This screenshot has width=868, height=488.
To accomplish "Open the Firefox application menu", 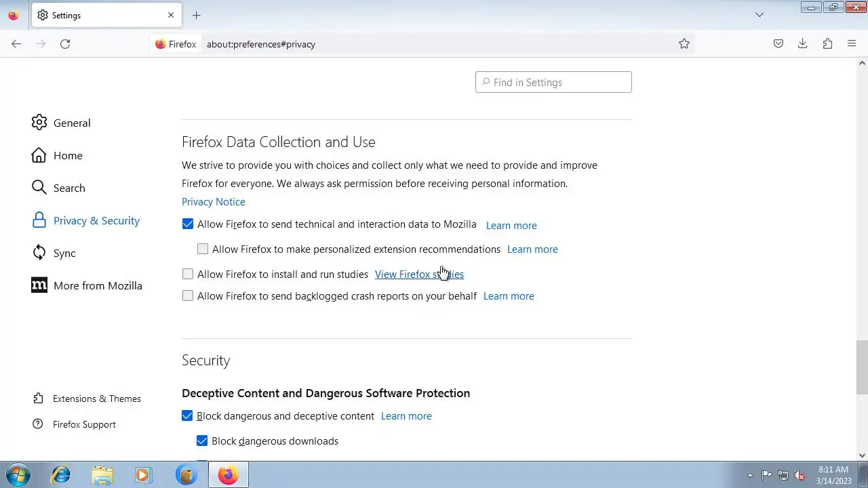I will [x=852, y=44].
